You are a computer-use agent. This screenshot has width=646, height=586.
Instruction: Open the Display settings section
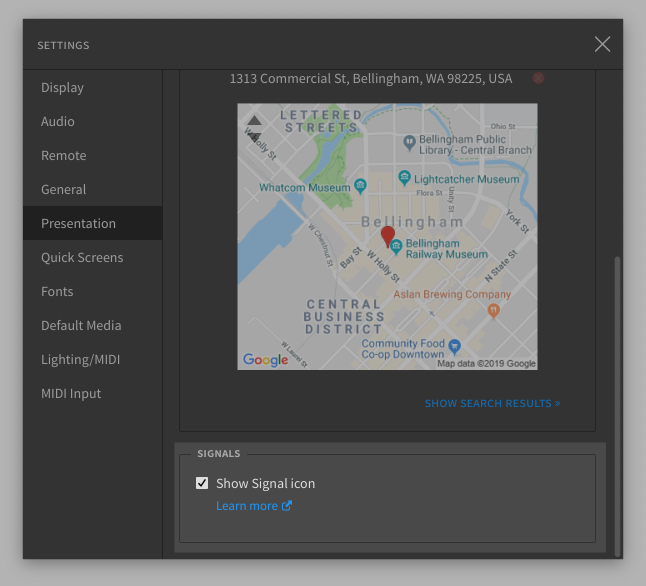[93, 87]
